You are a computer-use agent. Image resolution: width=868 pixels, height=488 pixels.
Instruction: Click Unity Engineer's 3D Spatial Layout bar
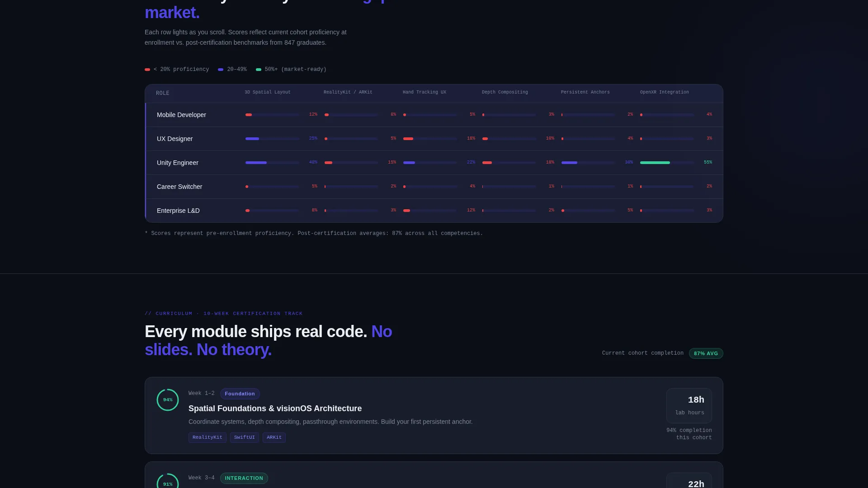pos(272,163)
